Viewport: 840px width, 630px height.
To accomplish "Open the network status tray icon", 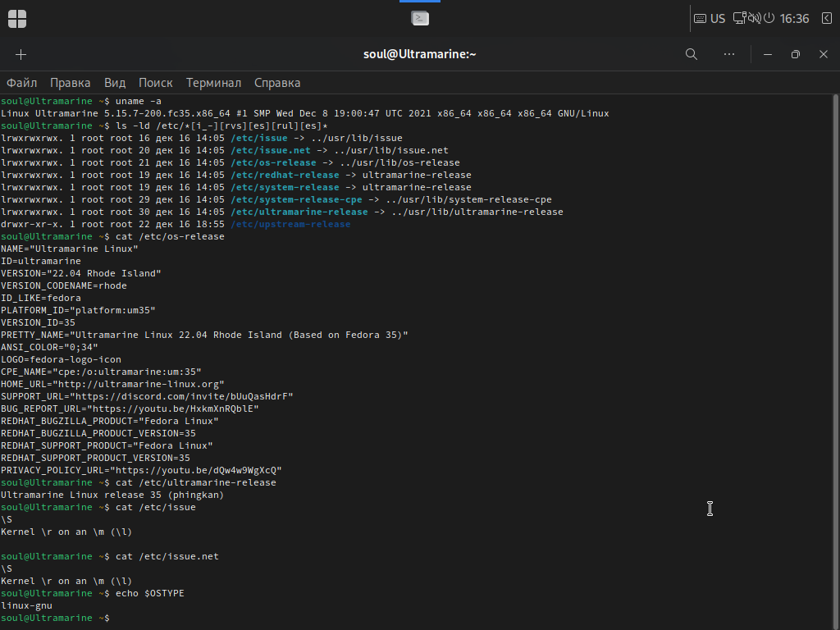I will click(x=740, y=18).
